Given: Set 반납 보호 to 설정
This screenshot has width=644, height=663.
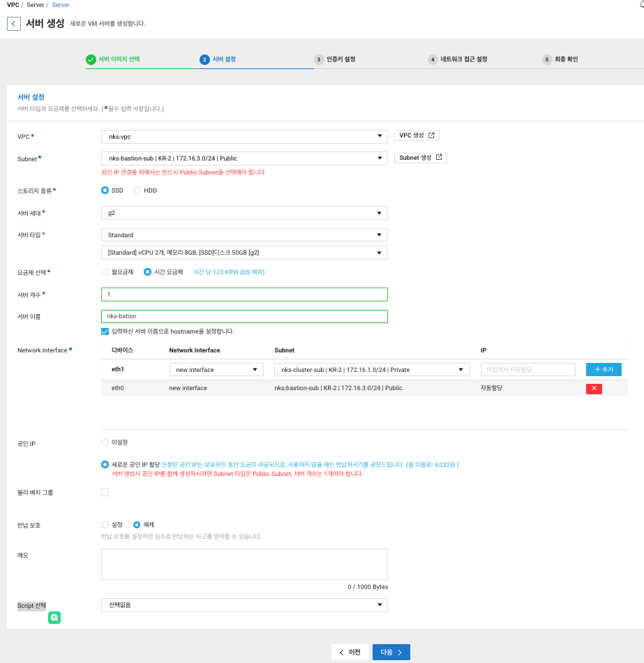Looking at the screenshot, I should [x=105, y=525].
